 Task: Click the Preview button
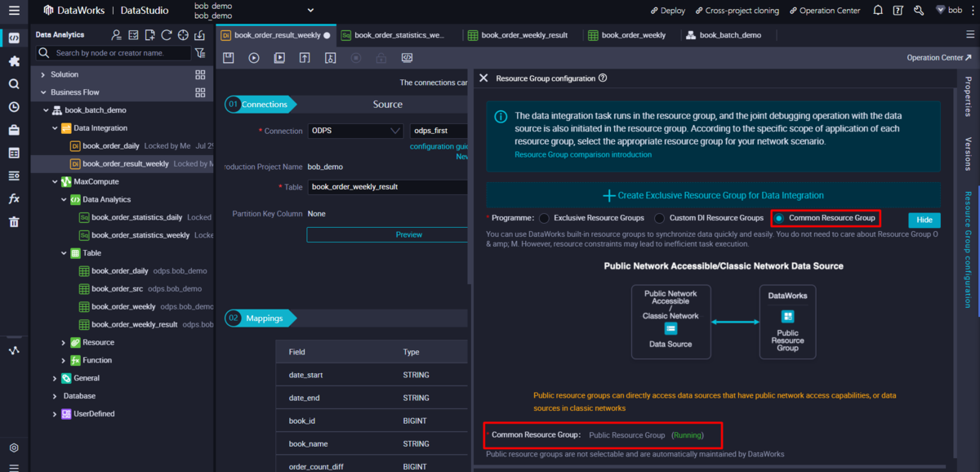pos(409,234)
